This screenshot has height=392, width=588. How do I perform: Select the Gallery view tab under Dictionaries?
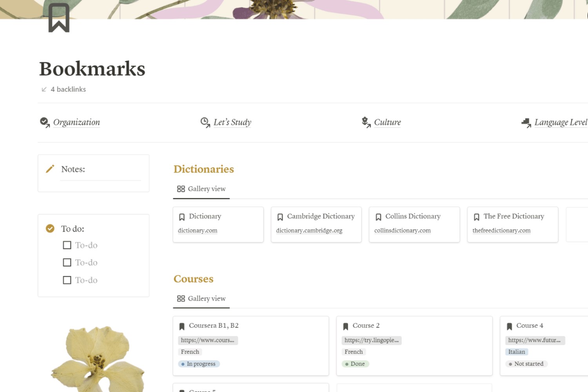tap(201, 189)
